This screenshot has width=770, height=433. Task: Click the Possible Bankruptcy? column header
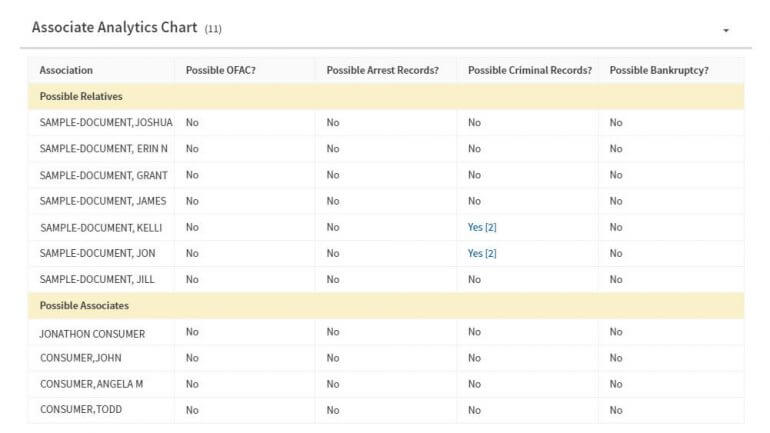(x=659, y=70)
